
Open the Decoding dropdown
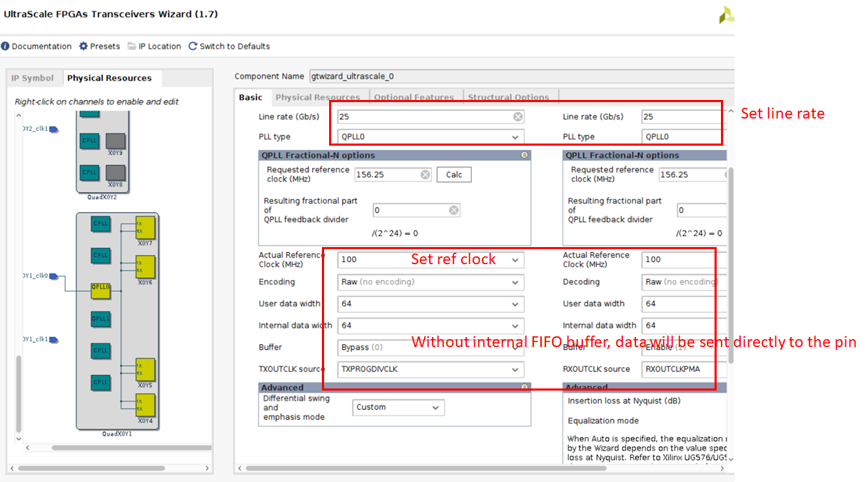(684, 282)
